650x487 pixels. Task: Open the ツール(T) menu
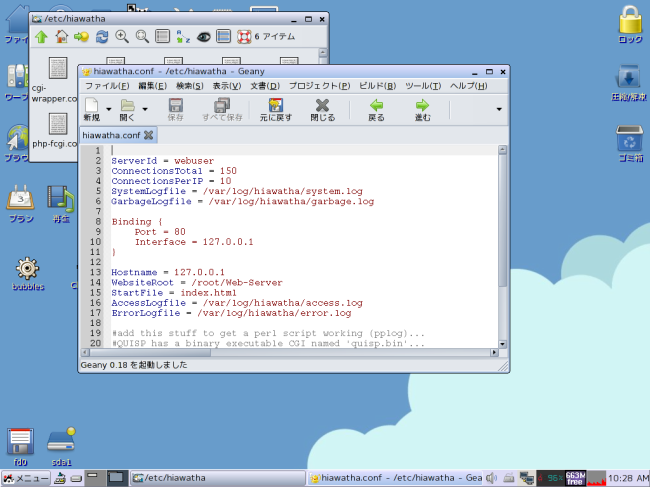(423, 86)
